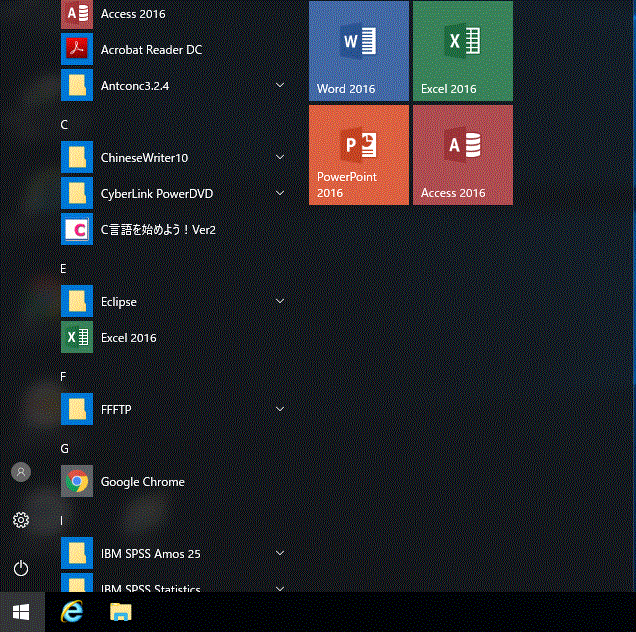Expand the Antconc3.2.4 folder chevron
This screenshot has height=632, width=636.
pos(280,85)
